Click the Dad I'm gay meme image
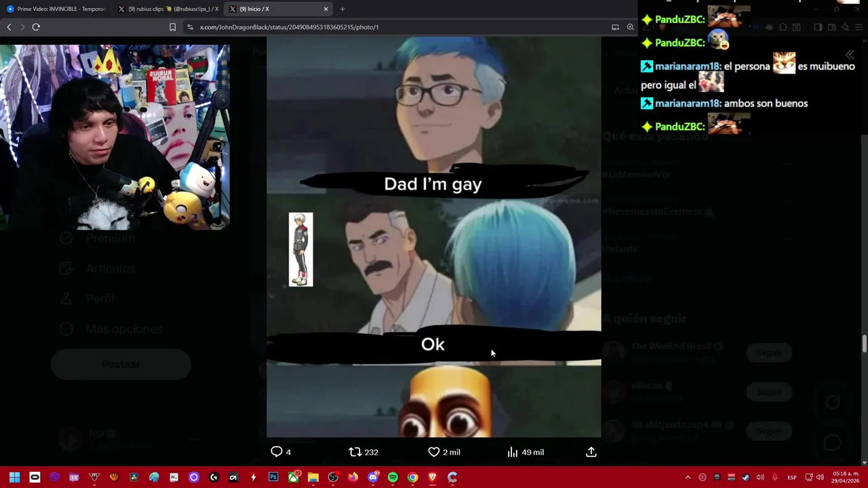 [x=434, y=237]
